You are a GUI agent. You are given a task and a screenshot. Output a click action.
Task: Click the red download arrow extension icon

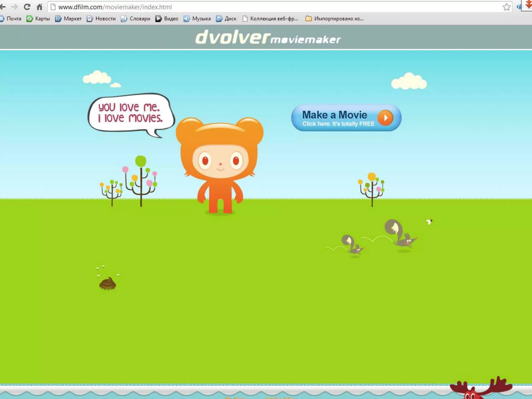[528, 5]
